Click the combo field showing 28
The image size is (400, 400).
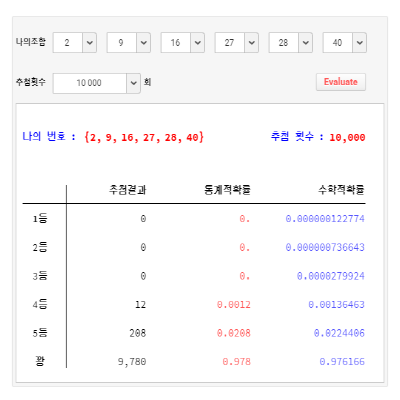tap(284, 43)
